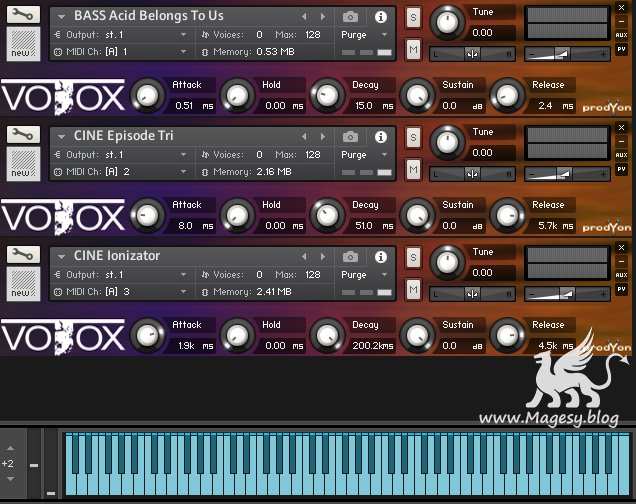The image size is (636, 504).
Task: Go to next preset in BASS Acid Belongs To Us
Action: 323,17
